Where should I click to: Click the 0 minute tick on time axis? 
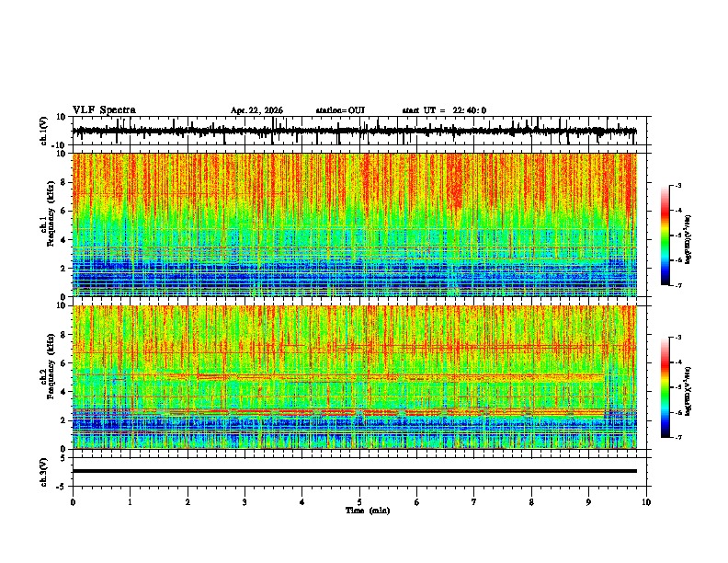[x=73, y=502]
